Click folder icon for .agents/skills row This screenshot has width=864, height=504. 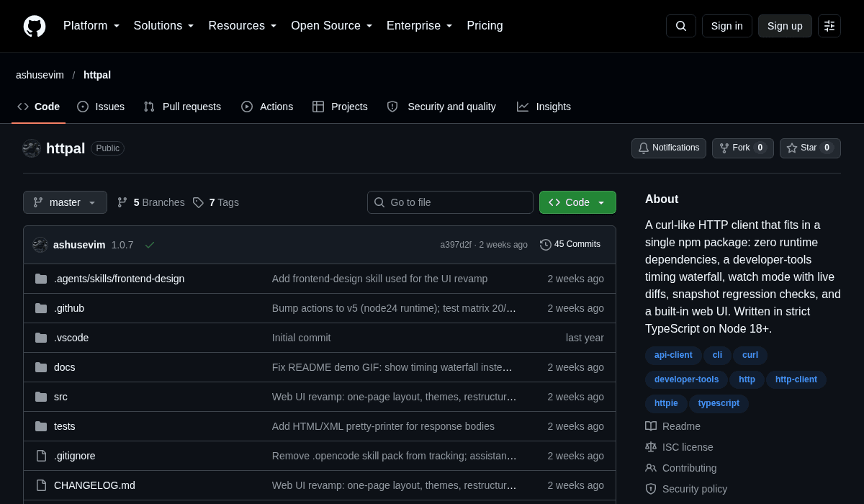coord(41,279)
